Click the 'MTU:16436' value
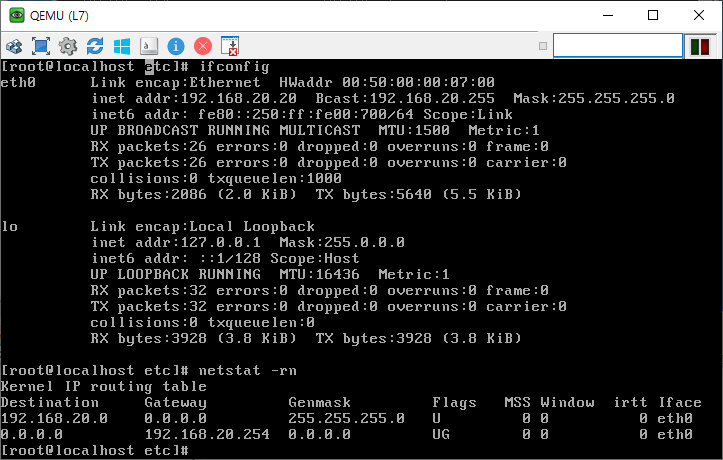This screenshot has height=460, width=723. pos(319,275)
